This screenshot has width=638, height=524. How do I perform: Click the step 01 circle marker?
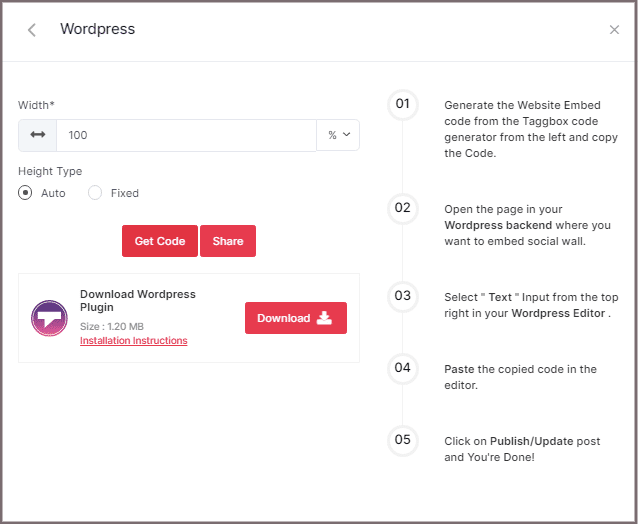[402, 104]
